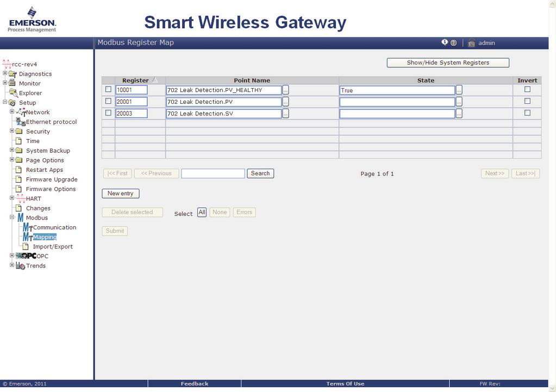Click the Restart Apps page icon
Screen dimensions: 556x392
click(x=19, y=170)
